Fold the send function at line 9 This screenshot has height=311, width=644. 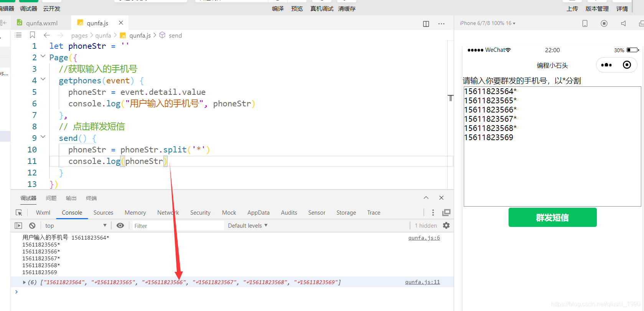43,137
